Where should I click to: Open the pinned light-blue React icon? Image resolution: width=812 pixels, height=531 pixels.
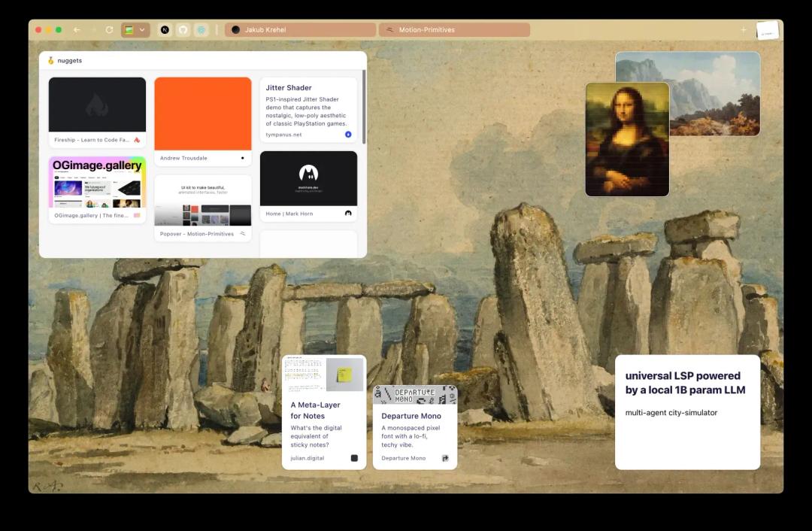click(201, 30)
